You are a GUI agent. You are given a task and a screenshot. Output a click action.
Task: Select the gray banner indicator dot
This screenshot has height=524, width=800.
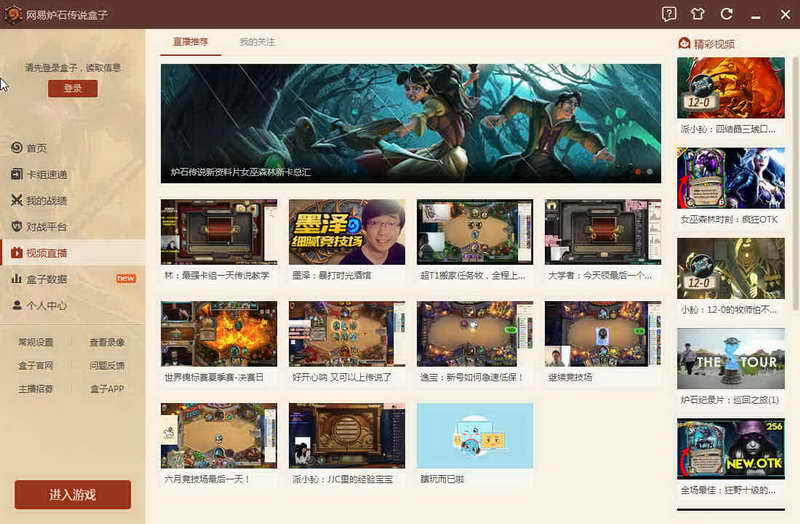[x=649, y=172]
